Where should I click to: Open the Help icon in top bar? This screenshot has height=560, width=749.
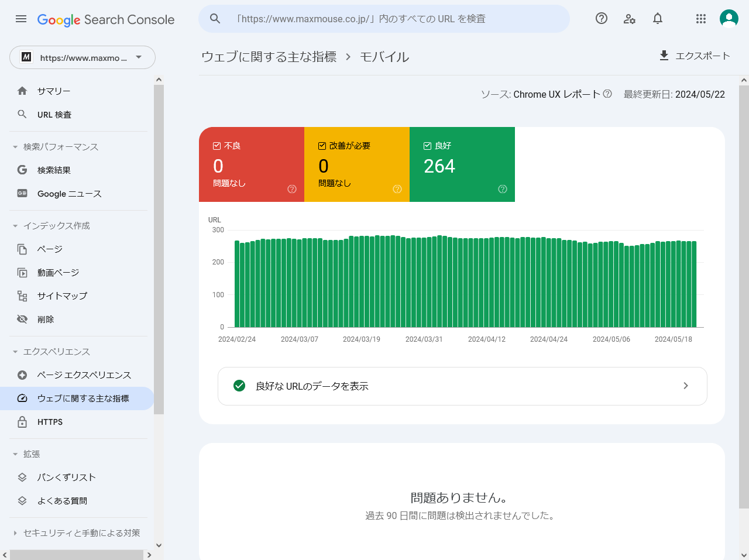coord(602,19)
